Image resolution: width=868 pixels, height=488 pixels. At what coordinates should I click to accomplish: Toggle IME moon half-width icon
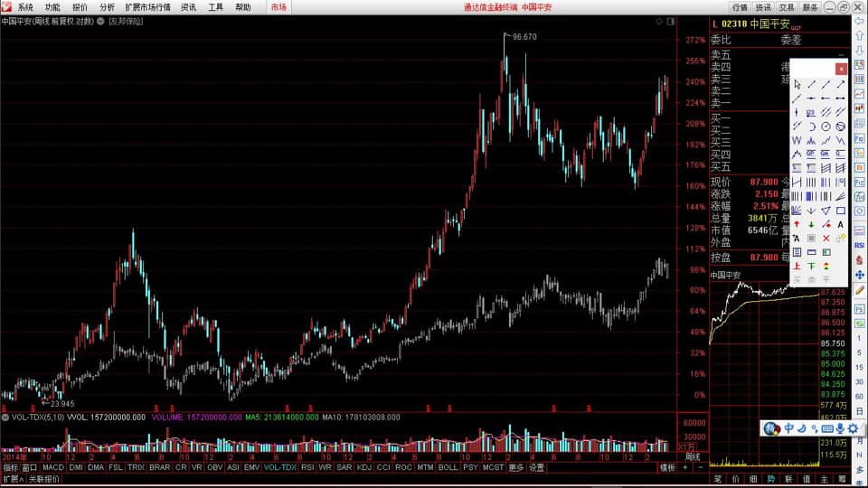tap(801, 428)
